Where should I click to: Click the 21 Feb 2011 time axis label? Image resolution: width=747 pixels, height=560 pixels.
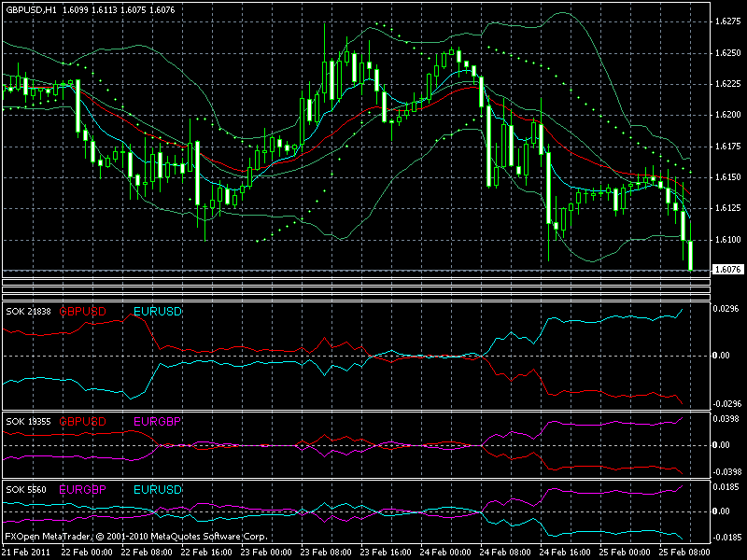pyautogui.click(x=25, y=552)
